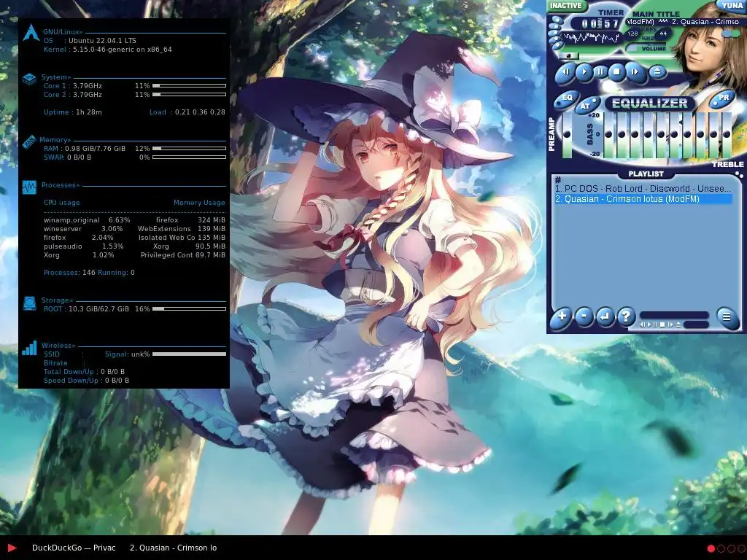Viewport: 747px width, 560px height.
Task: Open the playlist misc question mark button
Action: point(626,316)
